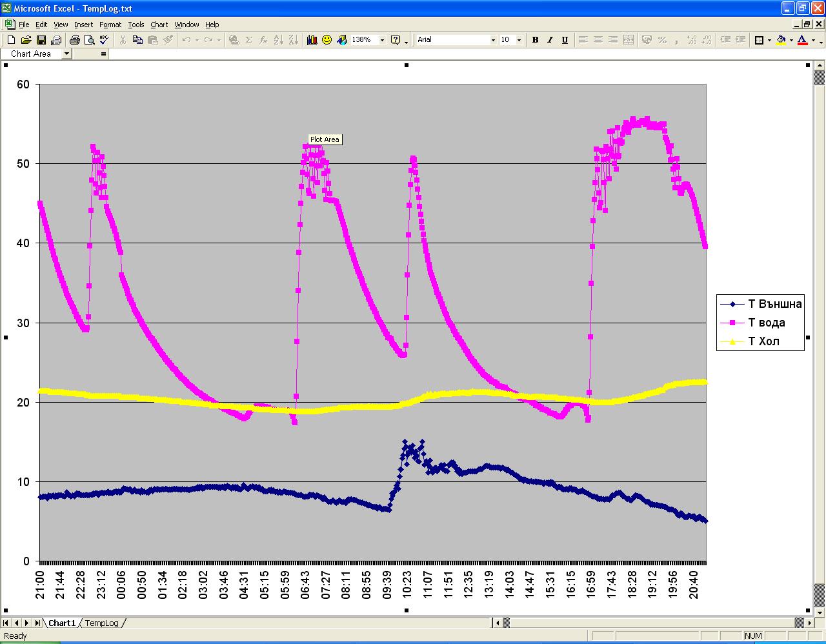Click the Save icon in toolbar

point(41,40)
